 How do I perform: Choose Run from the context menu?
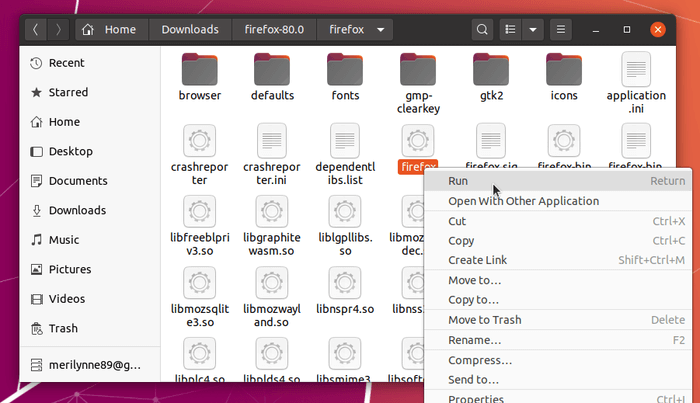pos(558,181)
